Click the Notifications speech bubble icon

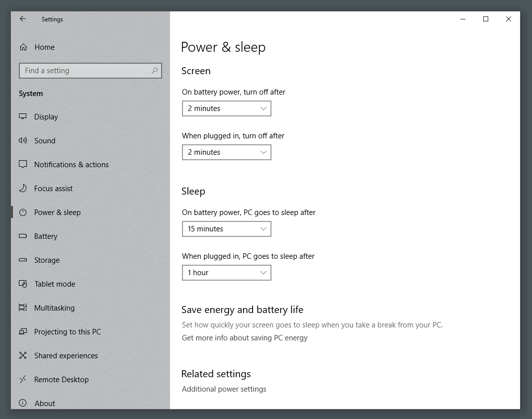pyautogui.click(x=23, y=164)
